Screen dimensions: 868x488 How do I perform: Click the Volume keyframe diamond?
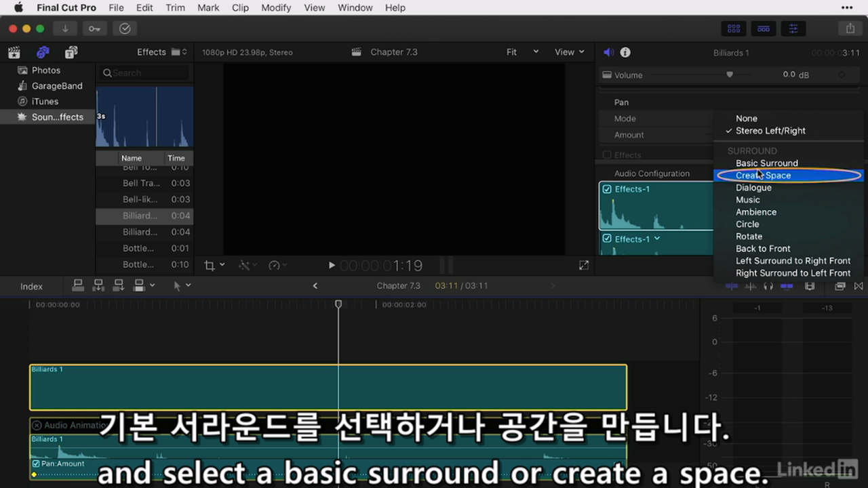[842, 75]
